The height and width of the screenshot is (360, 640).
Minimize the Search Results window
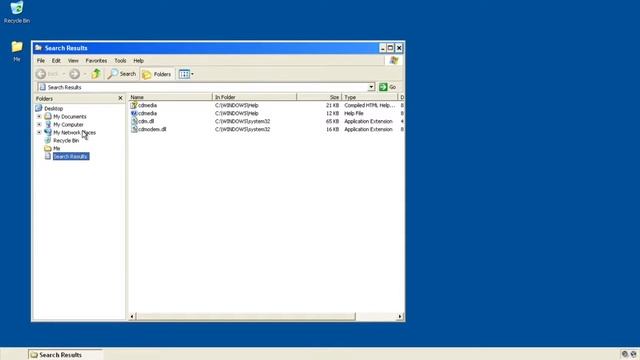pos(382,48)
